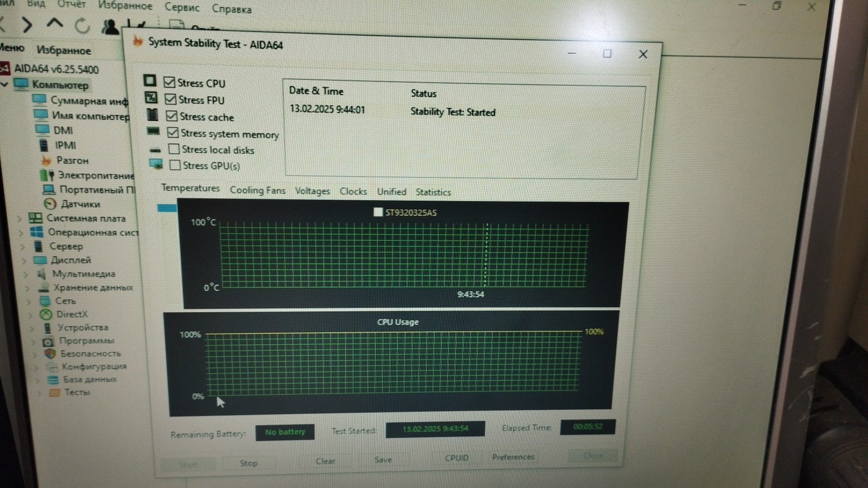Collapse the Компьютер tree node
Image resolution: width=868 pixels, height=488 pixels.
(x=5, y=84)
